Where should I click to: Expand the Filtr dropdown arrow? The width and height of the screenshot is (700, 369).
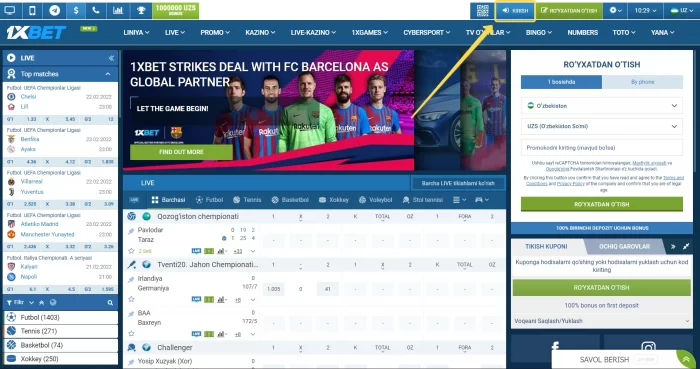tap(31, 303)
